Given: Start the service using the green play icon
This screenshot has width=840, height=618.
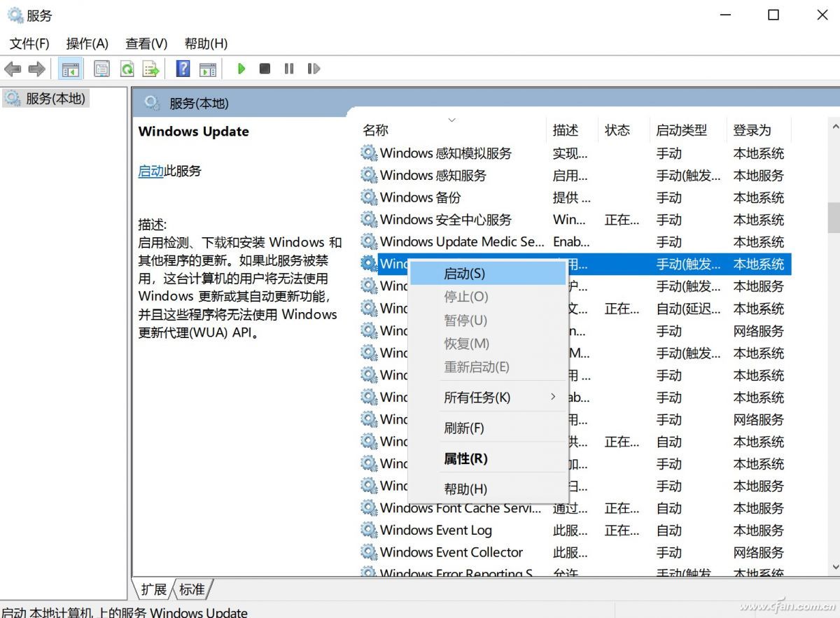Looking at the screenshot, I should tap(241, 68).
